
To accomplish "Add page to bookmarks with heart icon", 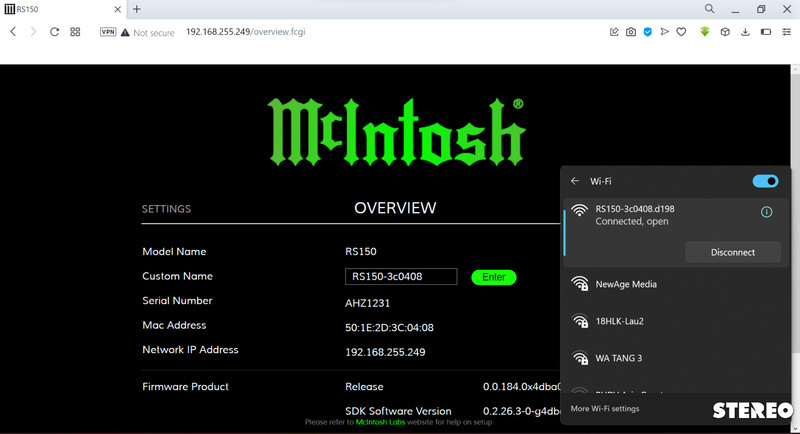I will 680,32.
